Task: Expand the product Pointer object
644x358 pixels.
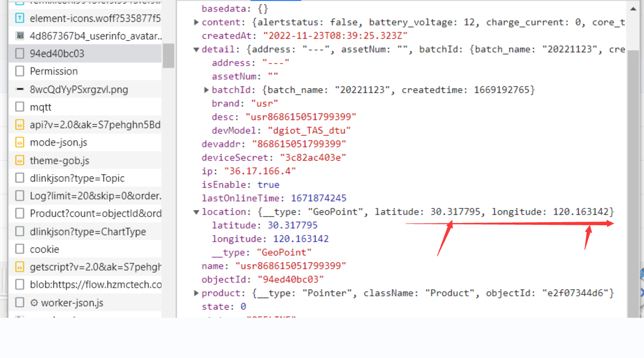Action: coord(196,293)
